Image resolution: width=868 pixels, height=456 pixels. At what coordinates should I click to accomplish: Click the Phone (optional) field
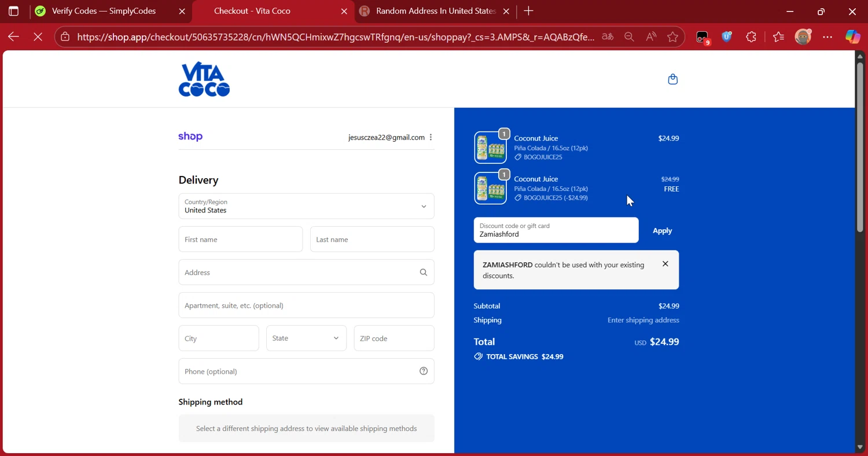[306, 371]
